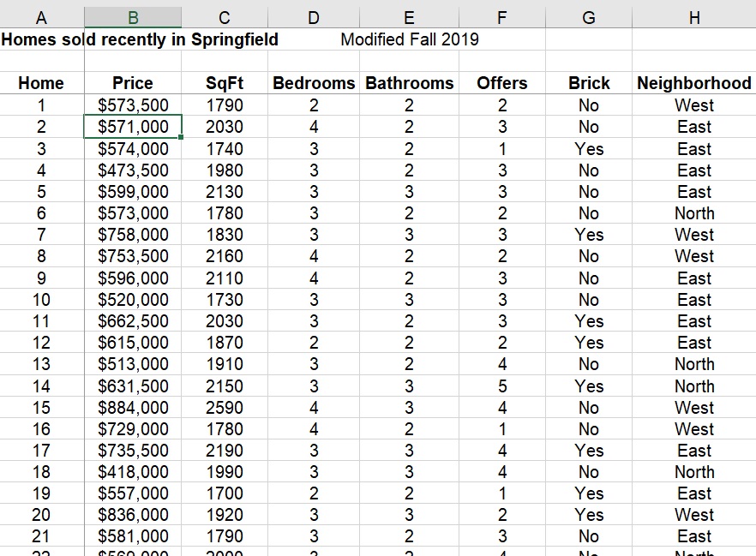Viewport: 756px width, 556px height.
Task: Click the price cell $615,000
Action: coord(133,343)
